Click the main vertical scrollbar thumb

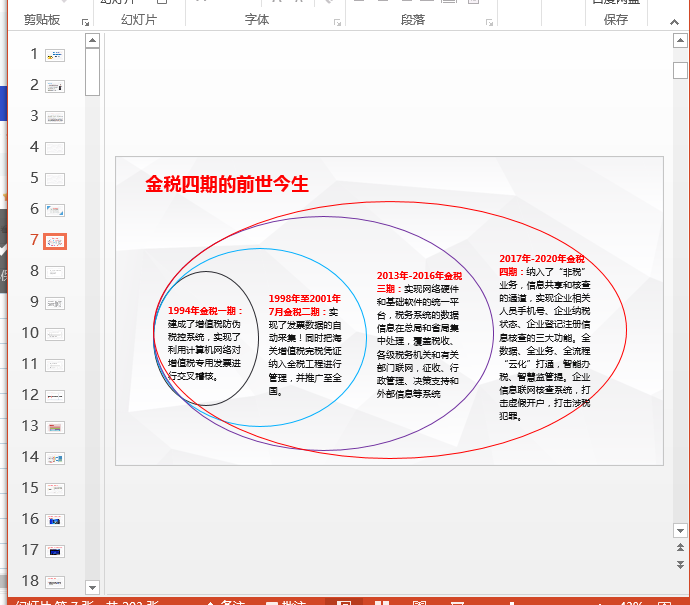[680, 70]
